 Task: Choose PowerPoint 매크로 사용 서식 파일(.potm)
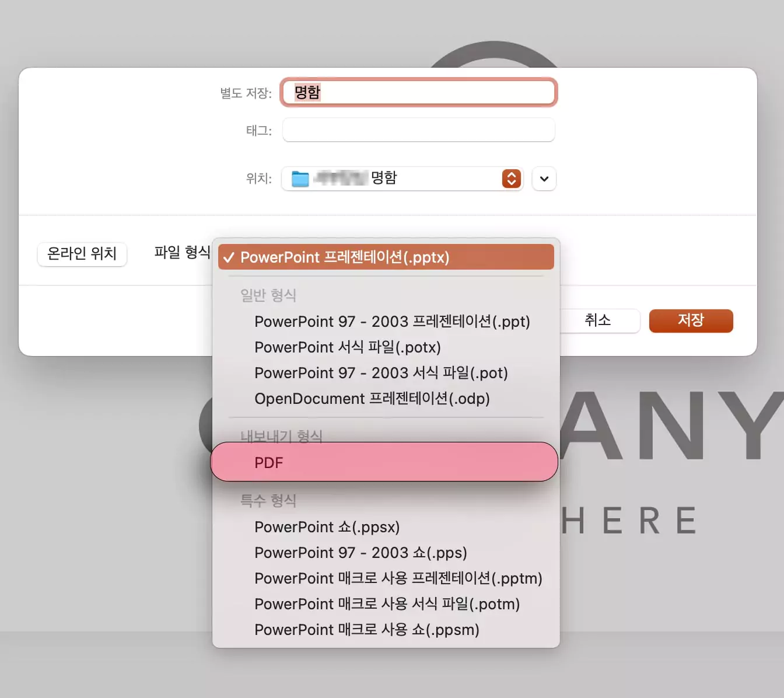(x=386, y=604)
